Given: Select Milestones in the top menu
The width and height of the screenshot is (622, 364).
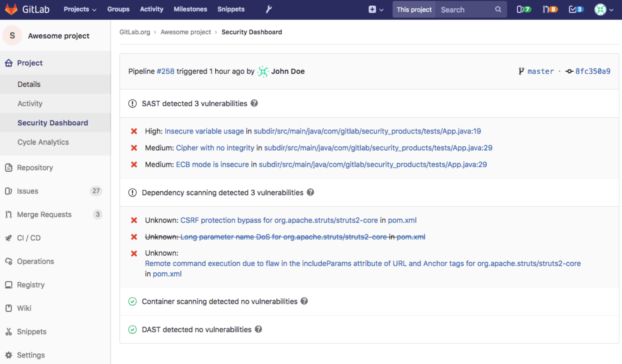Looking at the screenshot, I should [190, 9].
